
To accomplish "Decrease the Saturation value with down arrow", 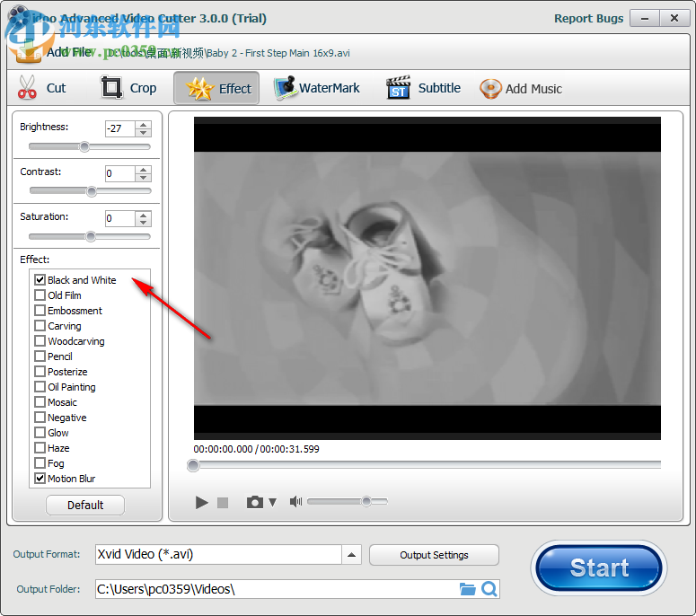I will (143, 223).
